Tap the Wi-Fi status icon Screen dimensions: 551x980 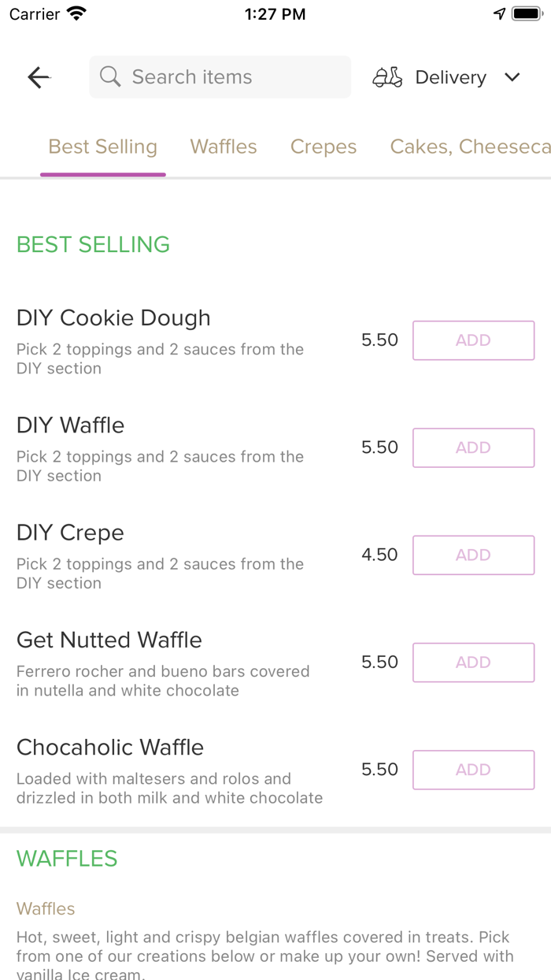(76, 14)
